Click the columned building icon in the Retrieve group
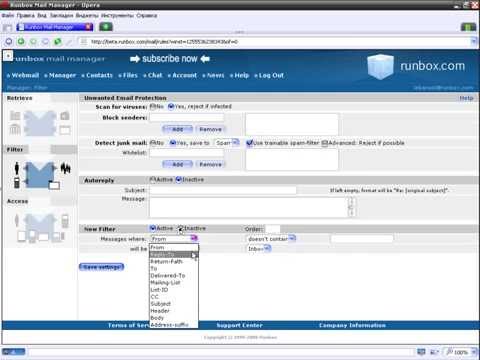The width and height of the screenshot is (480, 360). coord(15,129)
